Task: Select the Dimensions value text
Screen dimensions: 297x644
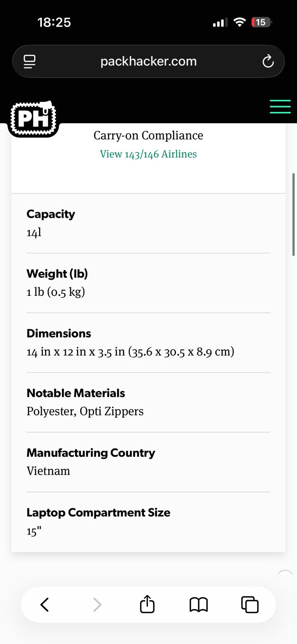Action: (x=130, y=352)
